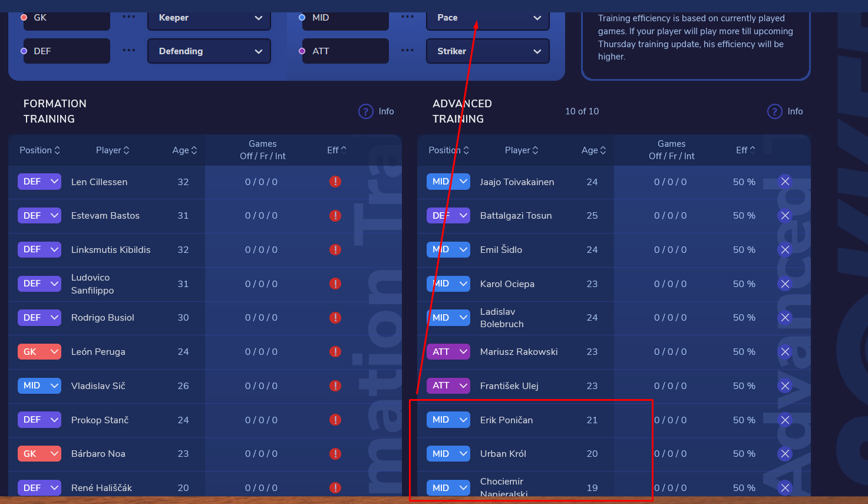
Task: Open Striker training dropdown
Action: [x=488, y=51]
